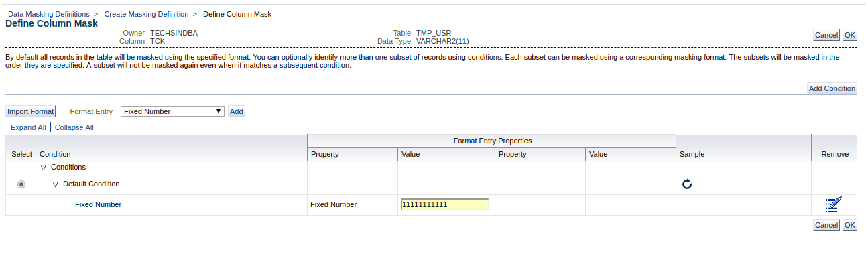Go to Create Masking Definition breadcrumb

point(146,13)
